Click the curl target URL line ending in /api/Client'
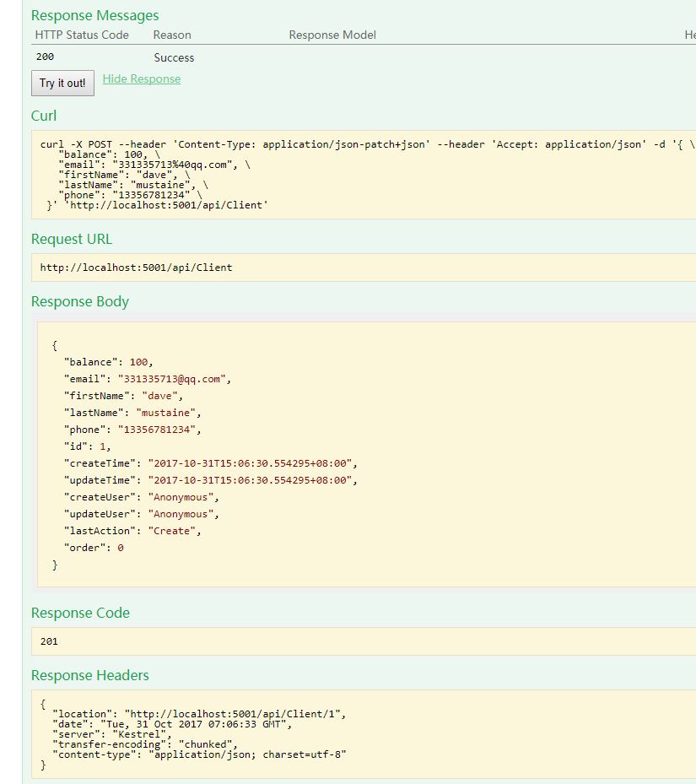Image resolution: width=696 pixels, height=784 pixels. (157, 205)
